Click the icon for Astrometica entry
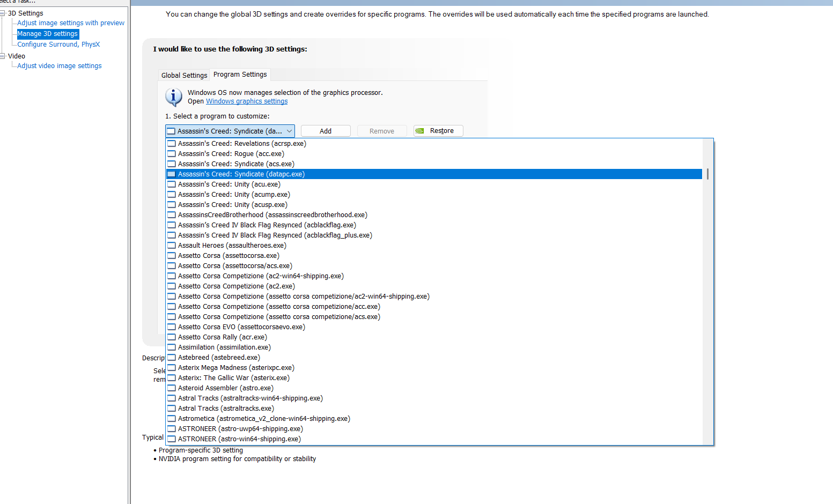 [x=172, y=419]
